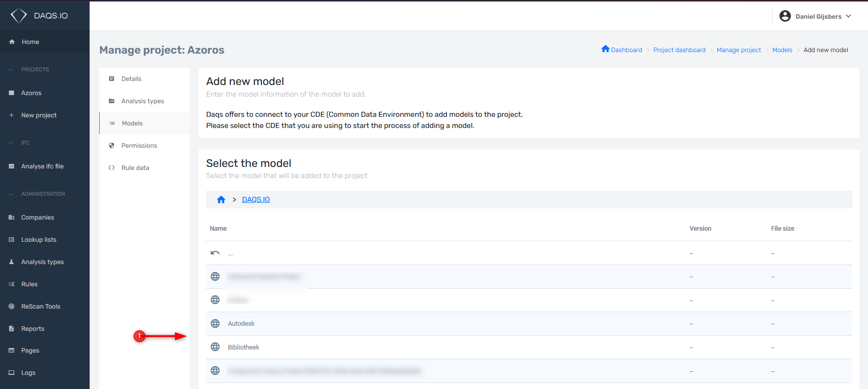Click the user avatar icon
This screenshot has width=868, height=389.
coord(785,16)
